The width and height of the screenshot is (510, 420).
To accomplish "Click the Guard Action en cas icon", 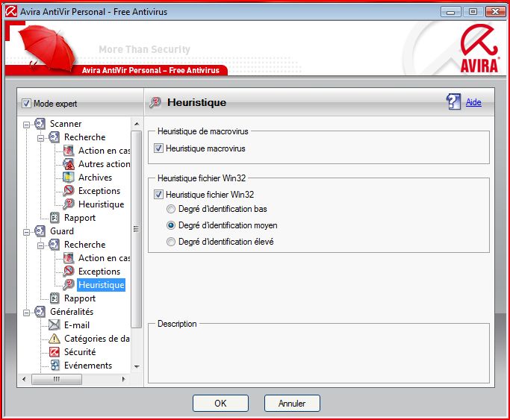I will (68, 258).
